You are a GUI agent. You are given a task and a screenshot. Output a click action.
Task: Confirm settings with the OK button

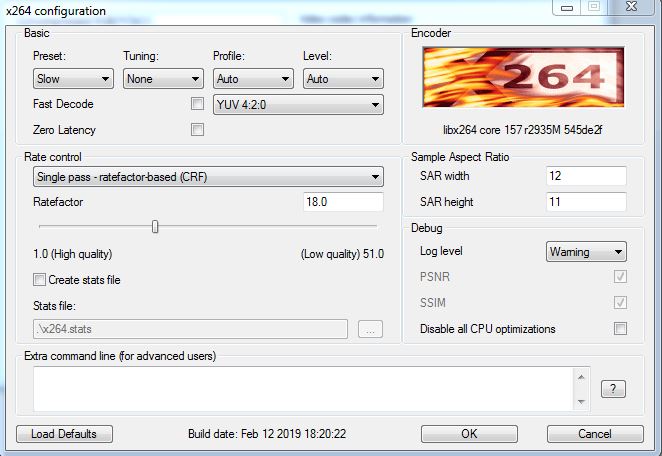pyautogui.click(x=469, y=434)
